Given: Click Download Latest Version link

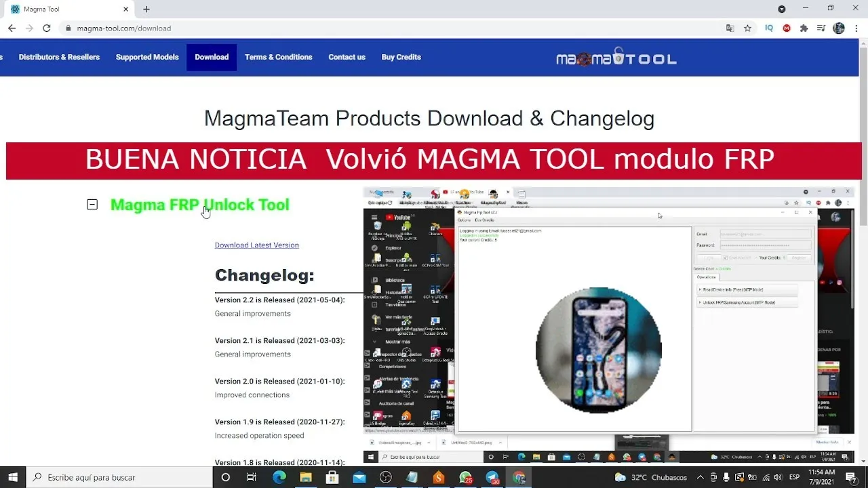Looking at the screenshot, I should [257, 245].
